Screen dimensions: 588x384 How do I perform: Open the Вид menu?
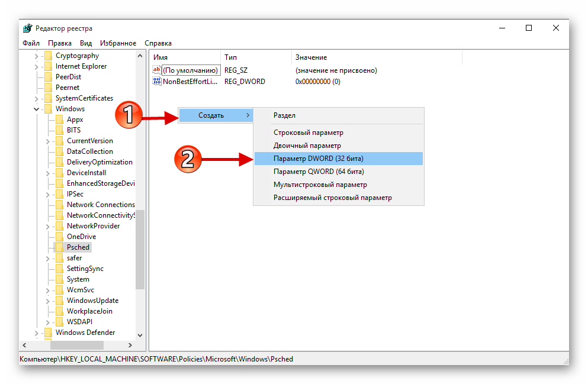(x=86, y=43)
